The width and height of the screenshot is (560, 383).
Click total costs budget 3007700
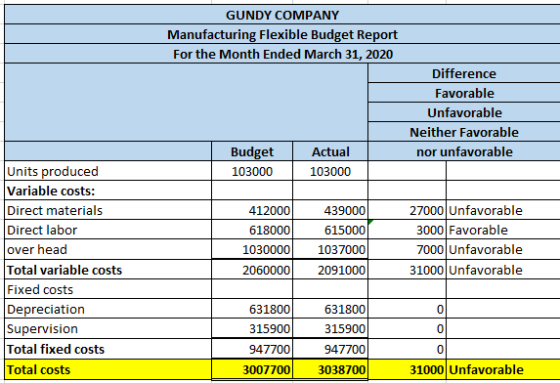[252, 370]
